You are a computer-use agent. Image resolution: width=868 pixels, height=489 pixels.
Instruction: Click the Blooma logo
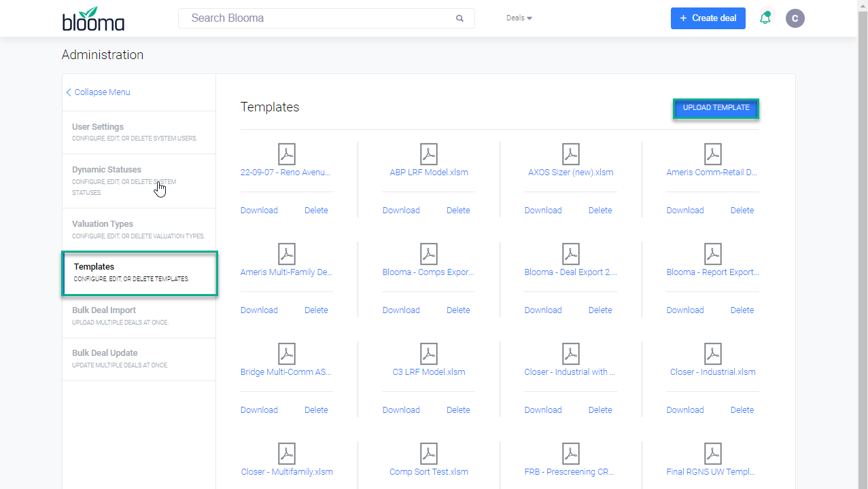point(93,19)
